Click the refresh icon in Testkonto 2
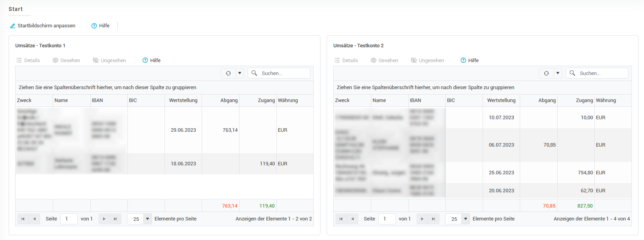 546,73
